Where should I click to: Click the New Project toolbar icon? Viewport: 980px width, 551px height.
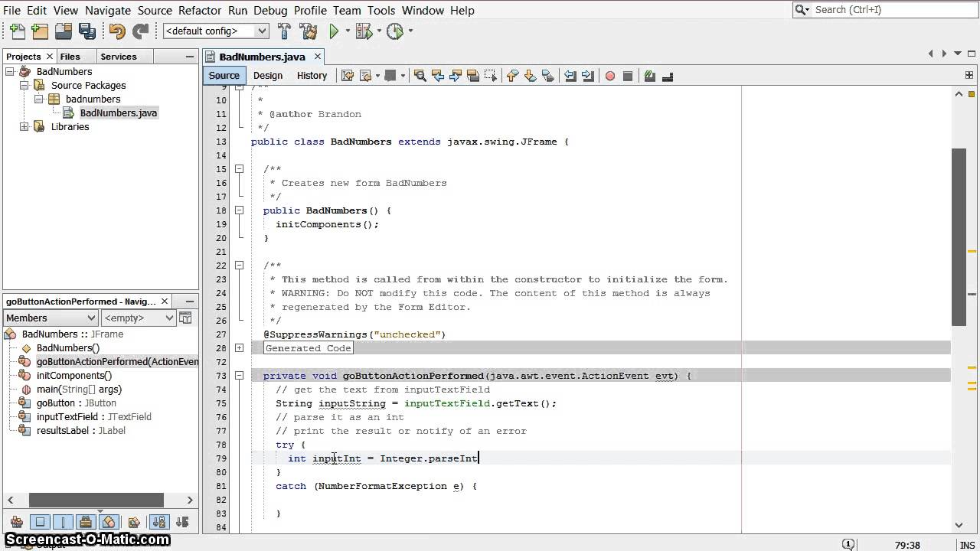coord(41,31)
